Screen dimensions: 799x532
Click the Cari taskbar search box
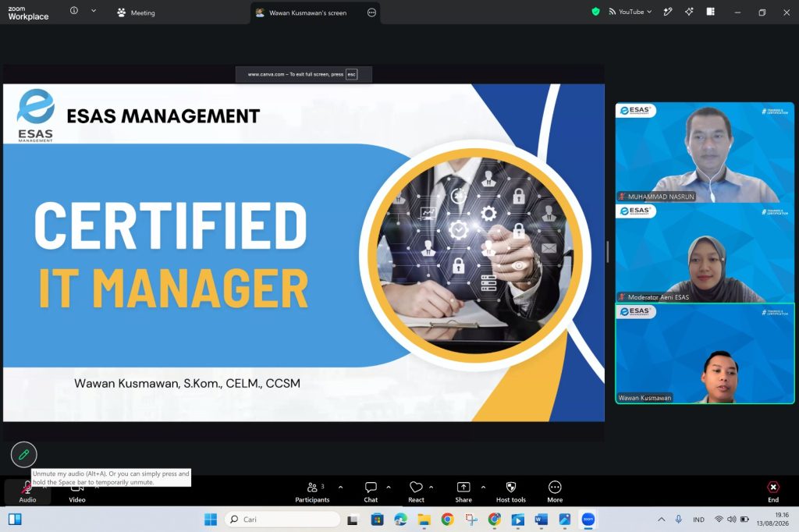282,520
